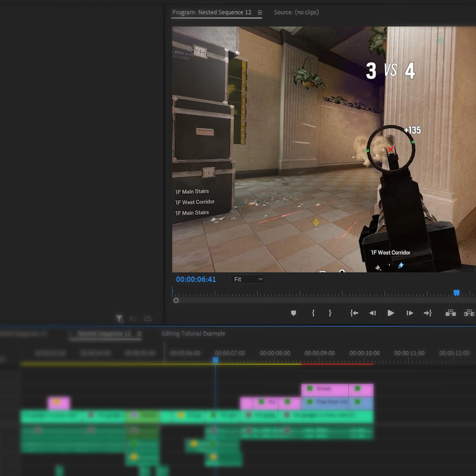This screenshot has height=476, width=476.
Task: Step back one frame
Action: coord(373,313)
